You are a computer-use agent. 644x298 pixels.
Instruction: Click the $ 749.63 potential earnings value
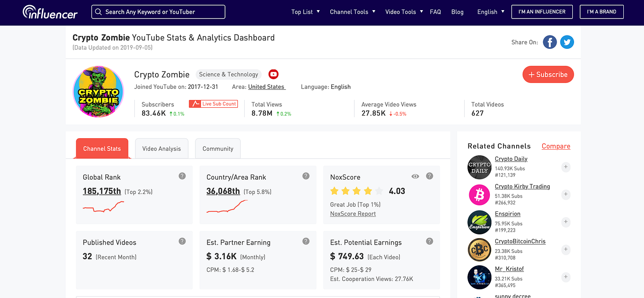(347, 257)
